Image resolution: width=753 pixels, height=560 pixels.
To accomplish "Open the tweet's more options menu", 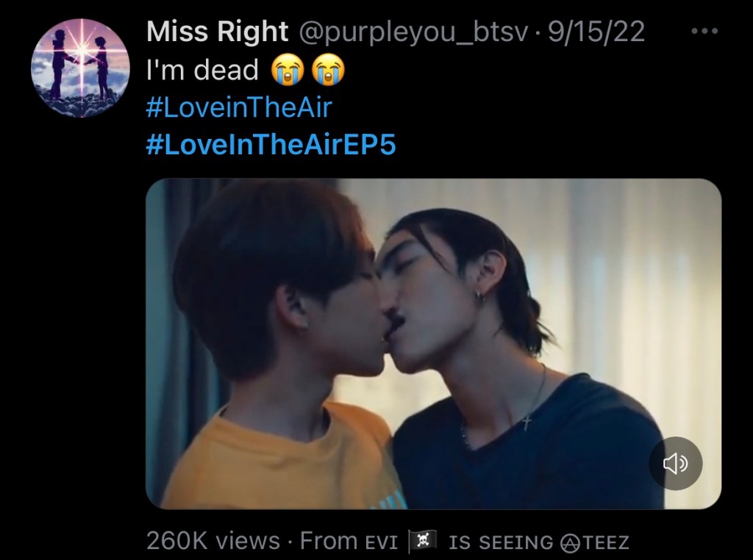I will (704, 31).
